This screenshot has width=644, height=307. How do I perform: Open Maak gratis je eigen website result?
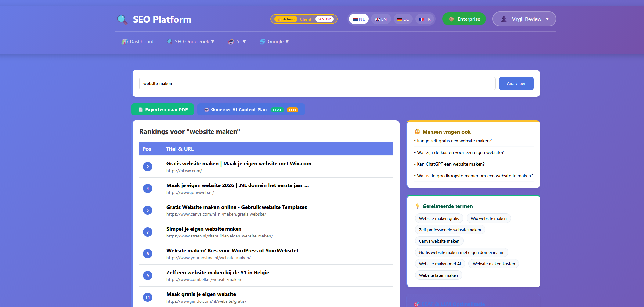[x=201, y=294]
